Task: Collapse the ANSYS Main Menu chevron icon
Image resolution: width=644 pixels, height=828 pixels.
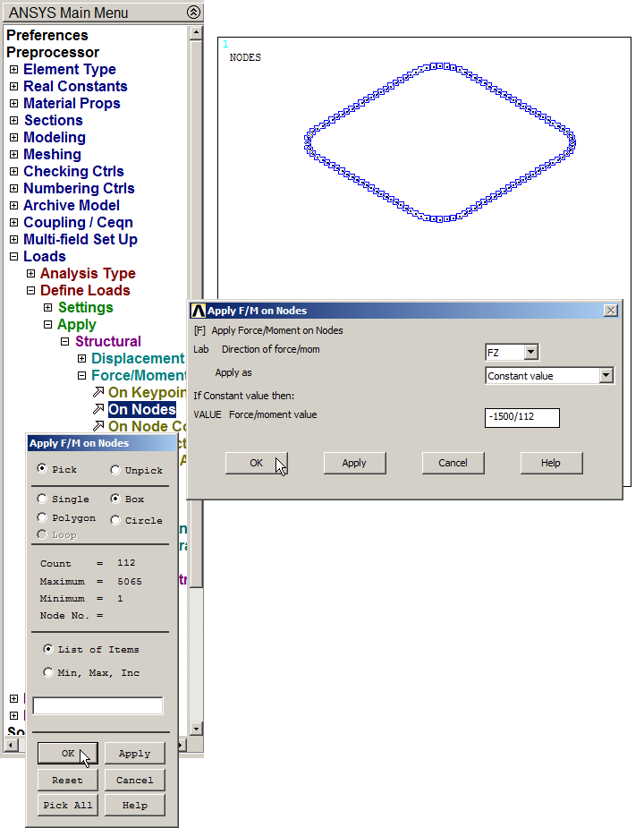Action: [x=193, y=13]
